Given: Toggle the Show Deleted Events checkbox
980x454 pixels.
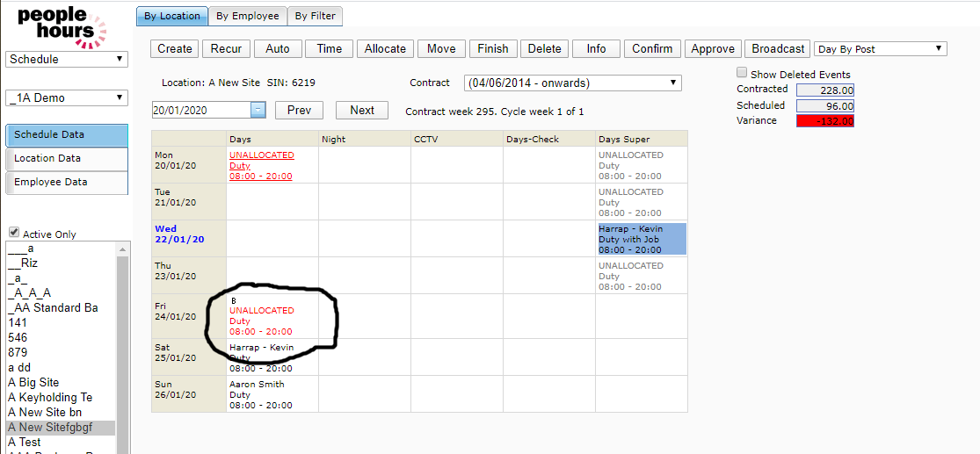Looking at the screenshot, I should [x=743, y=74].
